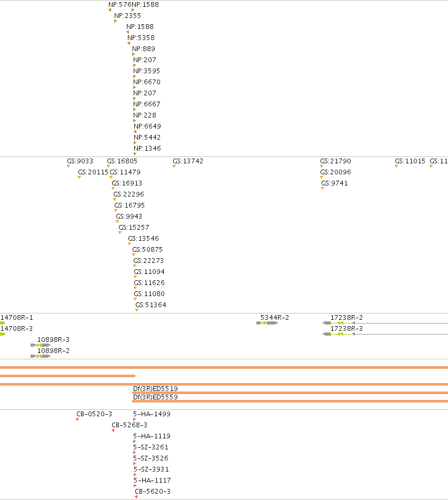Select the GS:9943 insertion marker
Screen dimensions: 448x500
click(117, 222)
